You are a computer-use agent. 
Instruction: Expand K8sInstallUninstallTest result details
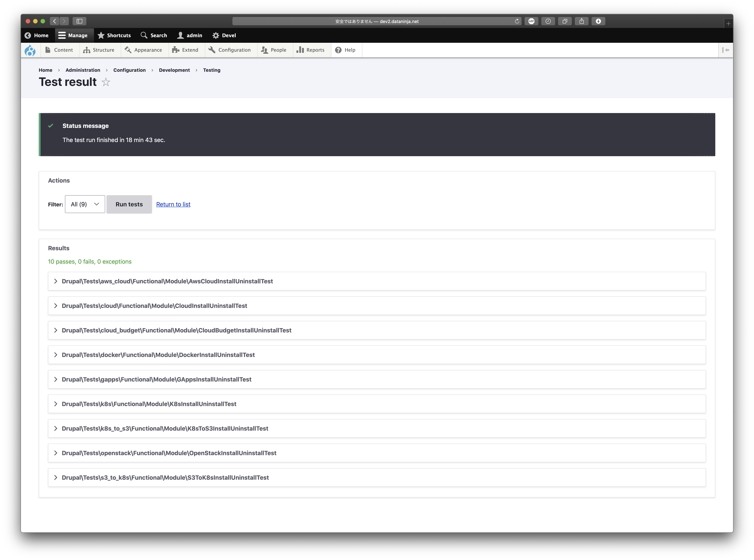point(149,404)
